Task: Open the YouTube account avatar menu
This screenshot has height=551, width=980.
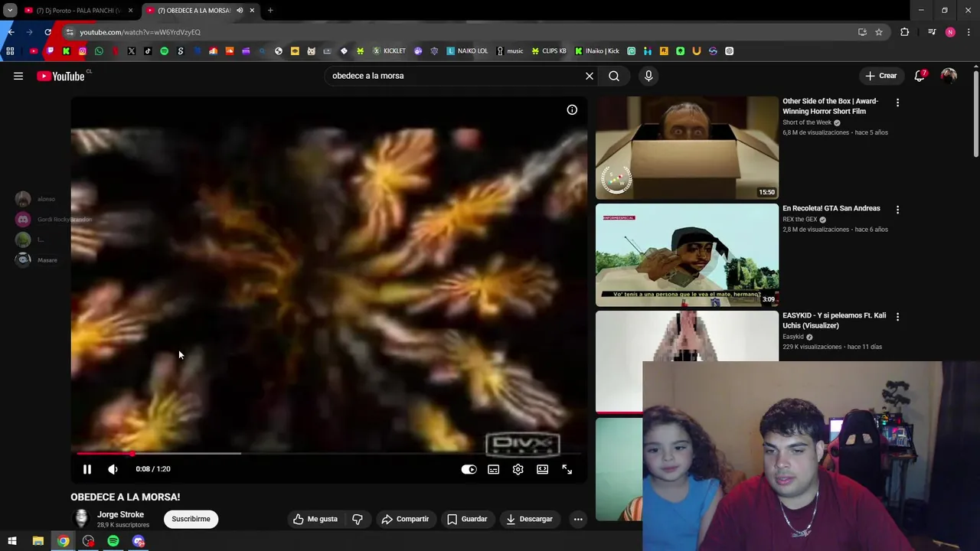Action: coord(949,76)
